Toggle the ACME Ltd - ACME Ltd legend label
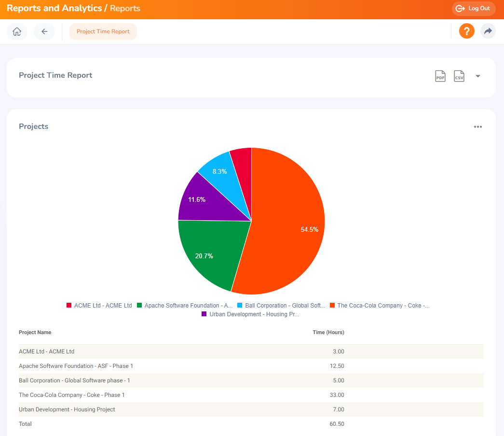The height and width of the screenshot is (436, 504). point(103,305)
